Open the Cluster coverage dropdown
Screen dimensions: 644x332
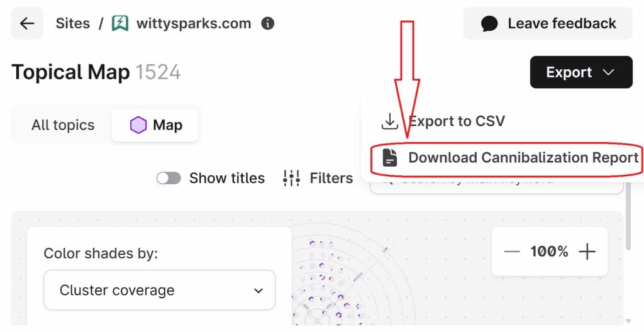(x=159, y=290)
